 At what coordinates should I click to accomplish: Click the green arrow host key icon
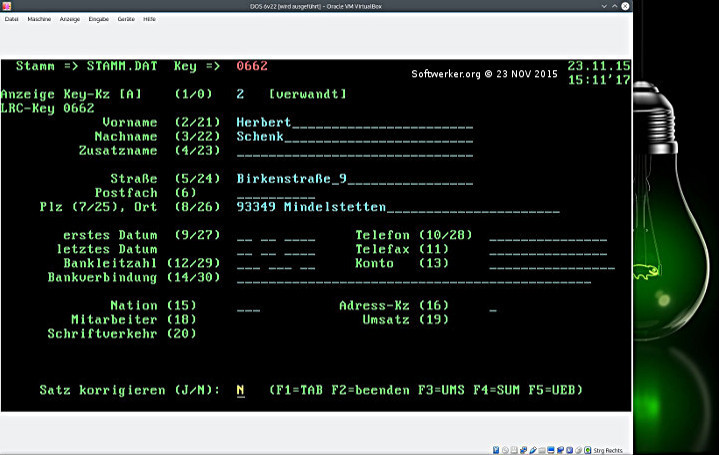589,449
